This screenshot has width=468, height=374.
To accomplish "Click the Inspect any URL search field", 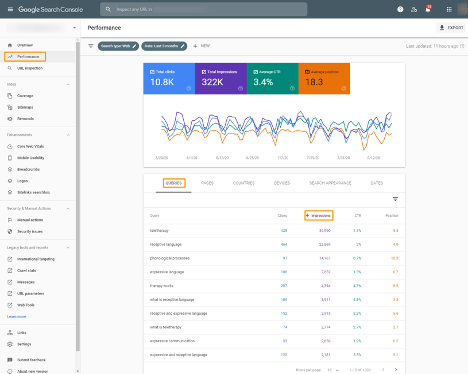I will [x=203, y=9].
